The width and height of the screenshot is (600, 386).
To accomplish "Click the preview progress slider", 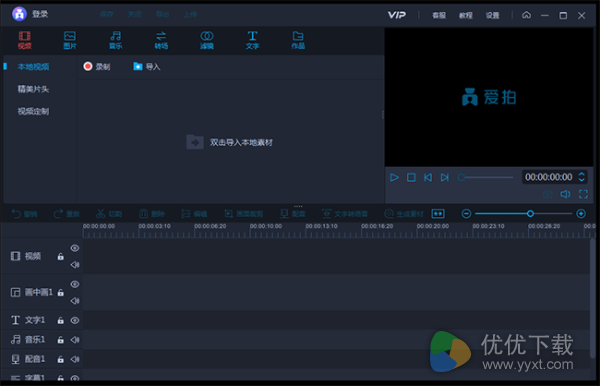I will click(x=485, y=178).
